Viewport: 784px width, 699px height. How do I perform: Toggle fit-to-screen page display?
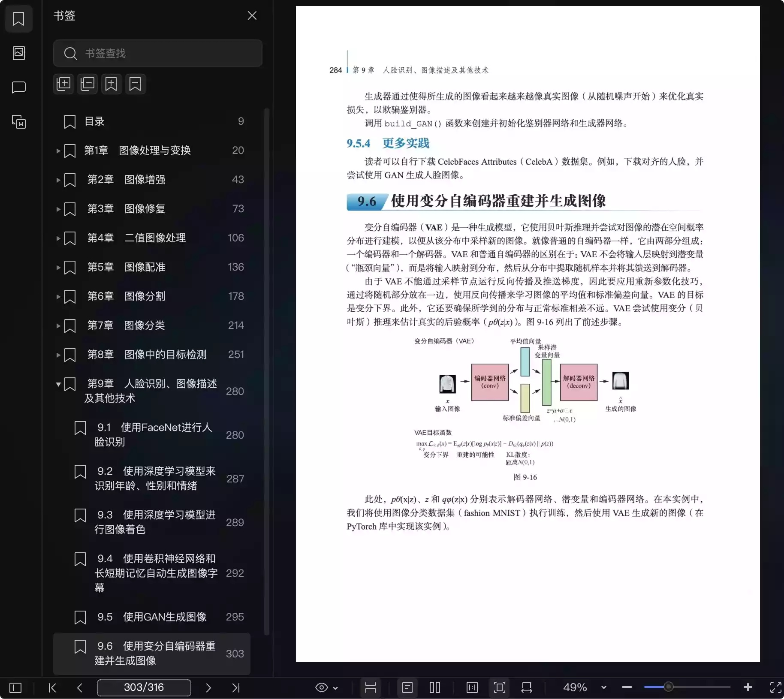(x=499, y=687)
